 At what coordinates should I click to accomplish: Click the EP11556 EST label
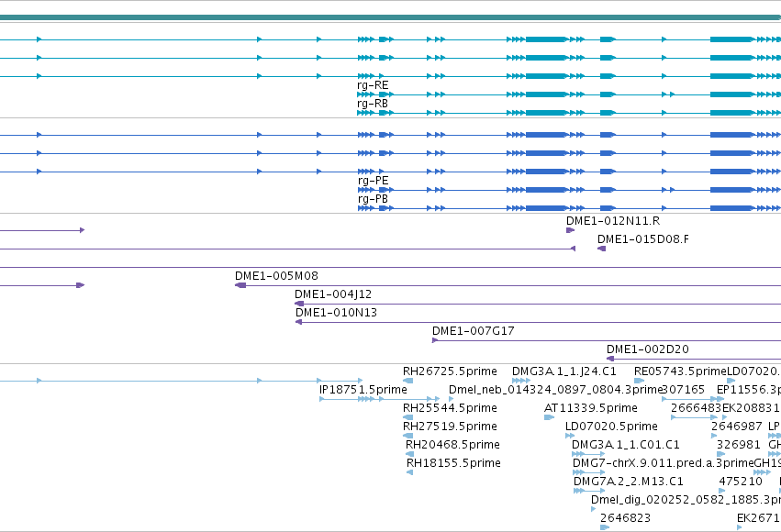[x=749, y=390]
